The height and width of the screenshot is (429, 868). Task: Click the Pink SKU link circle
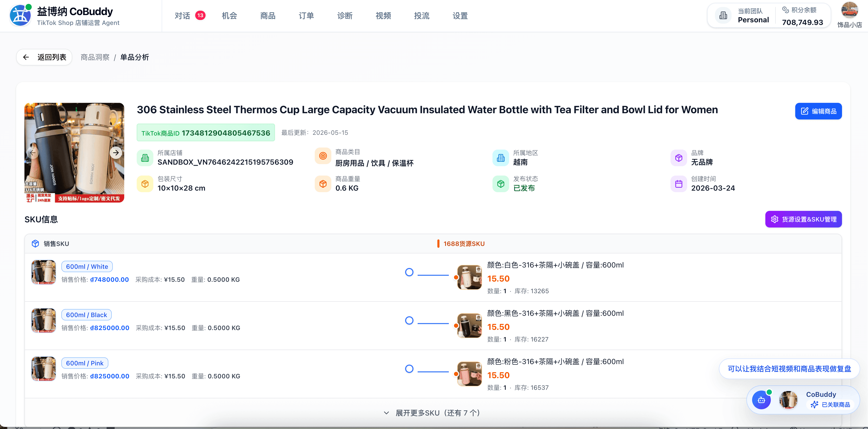(409, 369)
